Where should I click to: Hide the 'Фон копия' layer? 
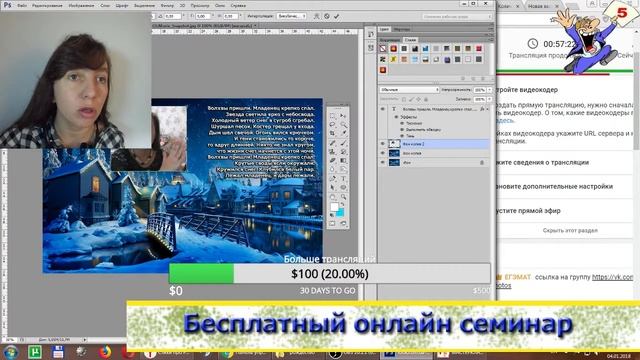(x=382, y=153)
